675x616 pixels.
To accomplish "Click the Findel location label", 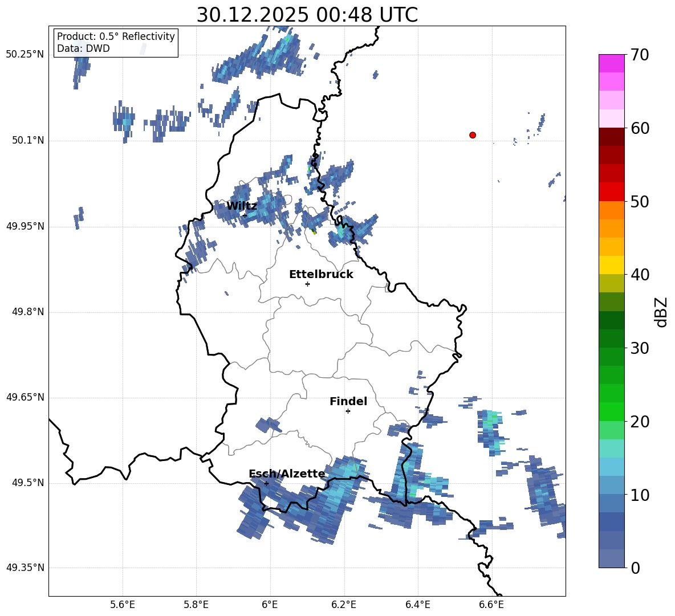I will [348, 401].
